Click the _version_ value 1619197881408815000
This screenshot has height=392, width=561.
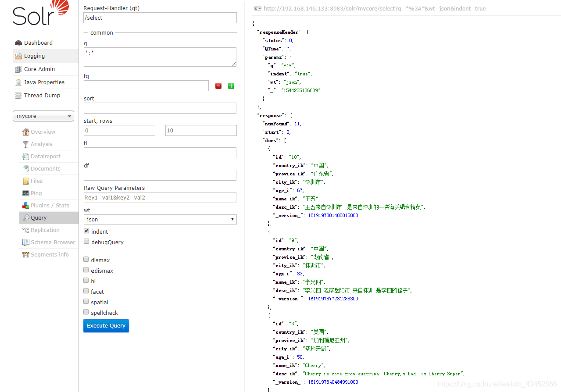point(333,216)
